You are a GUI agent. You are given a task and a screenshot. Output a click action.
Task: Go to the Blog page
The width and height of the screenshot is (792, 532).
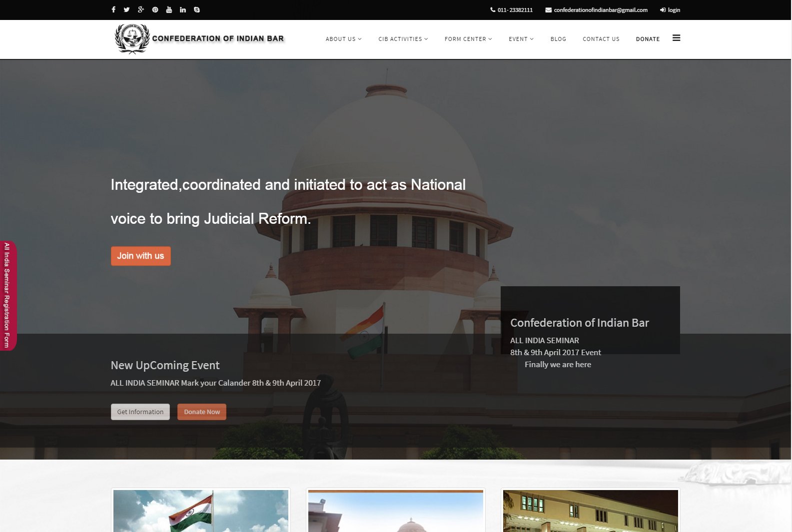558,39
